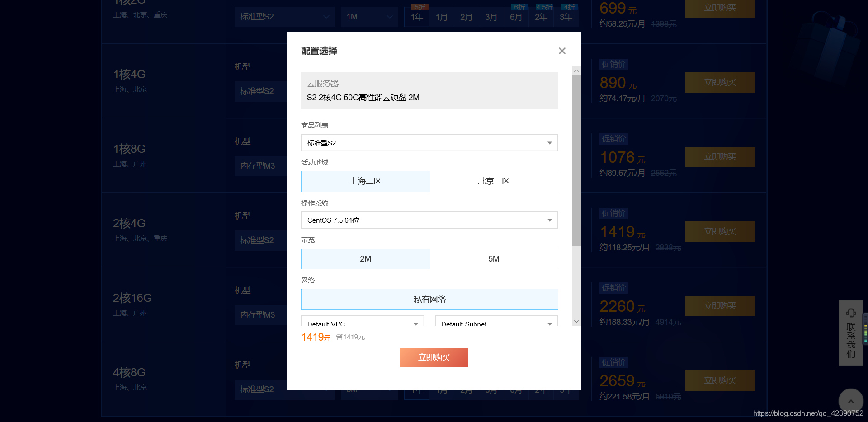Click 立即购买 for the 1419元 plan
Viewport: 868px width, 422px height.
(720, 231)
